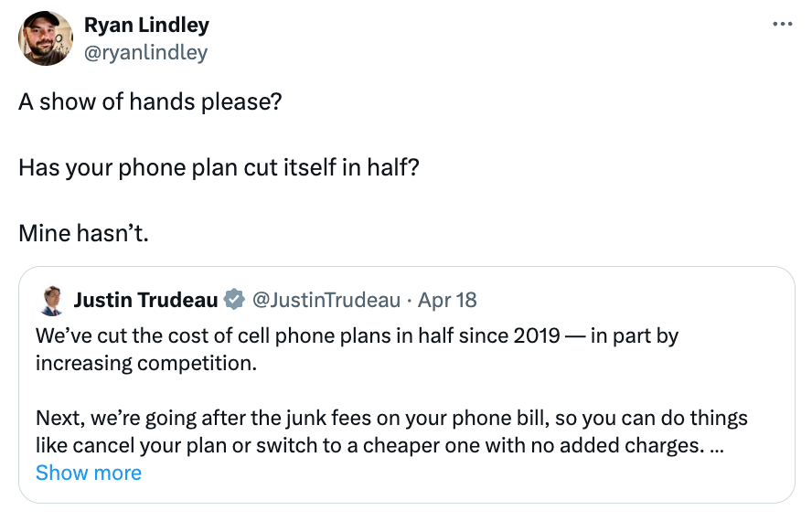
Task: Select the 'A show of hands please?' text
Action: [x=150, y=101]
